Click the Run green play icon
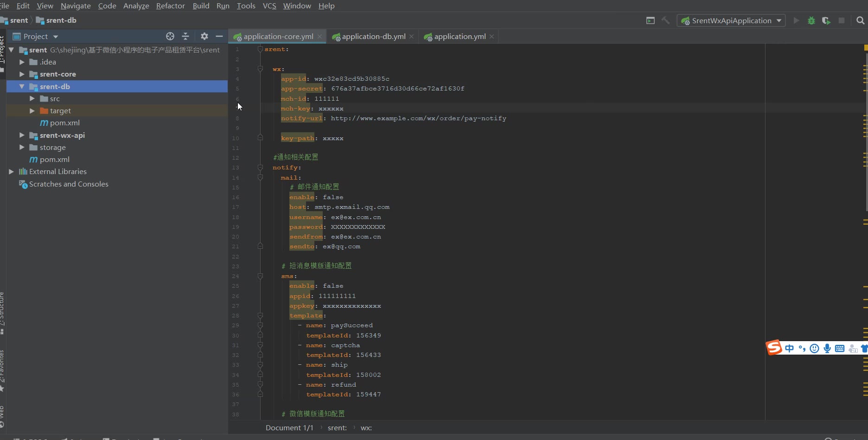The width and height of the screenshot is (868, 440). 796,20
